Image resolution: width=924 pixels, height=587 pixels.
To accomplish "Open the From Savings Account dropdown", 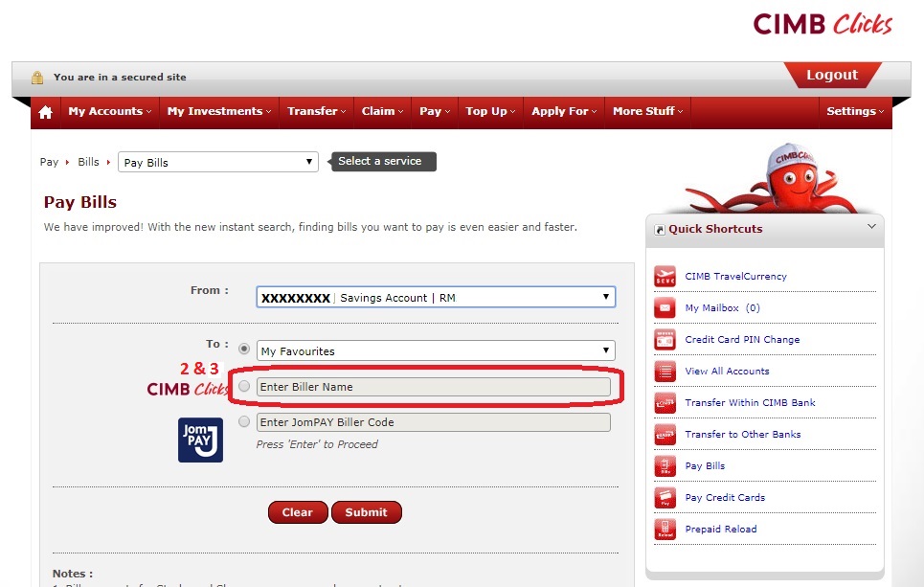I will [x=436, y=297].
